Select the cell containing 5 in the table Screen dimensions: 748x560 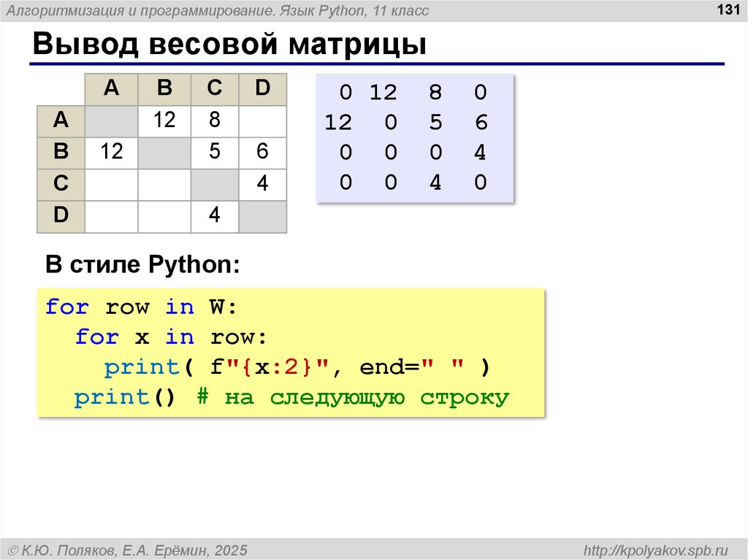[214, 152]
